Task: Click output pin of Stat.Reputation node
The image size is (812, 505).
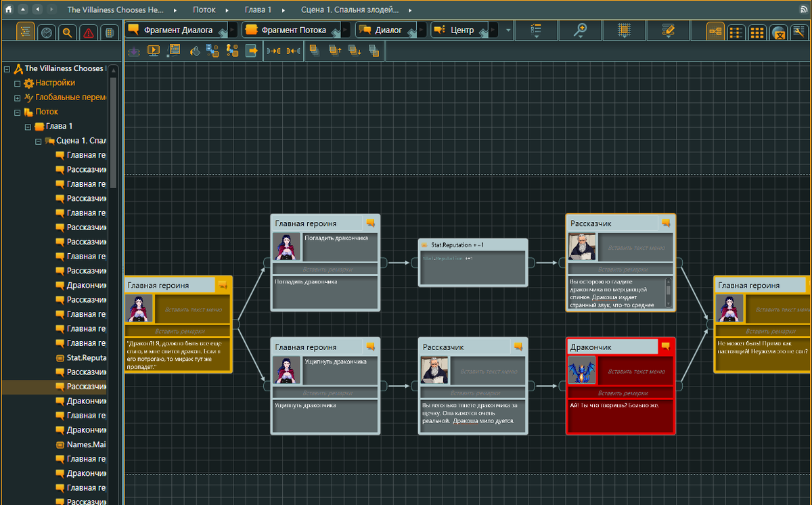Action: (x=531, y=263)
